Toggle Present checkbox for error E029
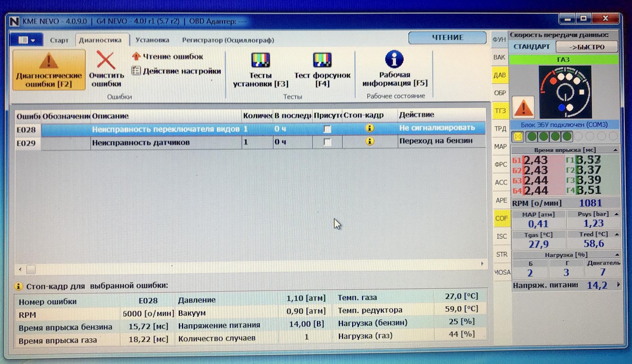This screenshot has height=364, width=632. pos(327,142)
